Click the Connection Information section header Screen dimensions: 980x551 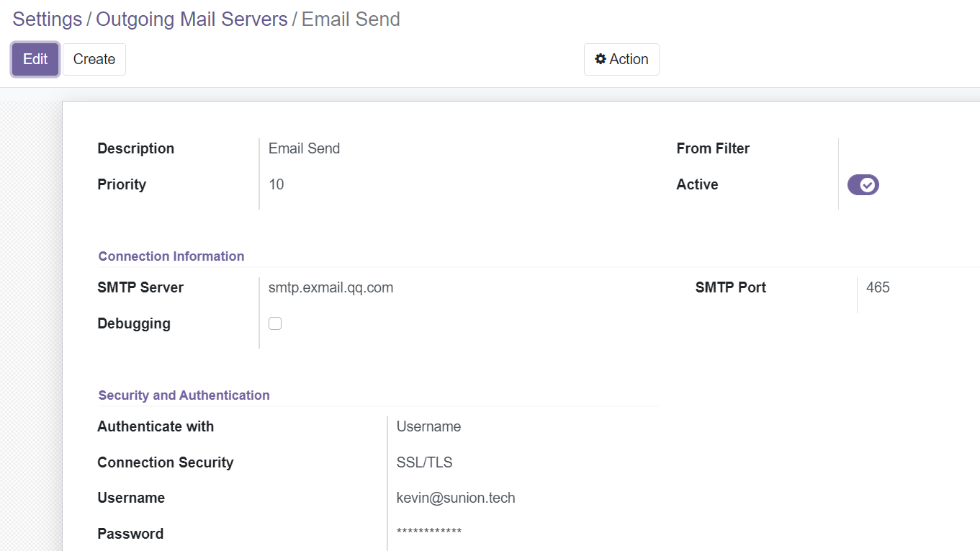[171, 256]
